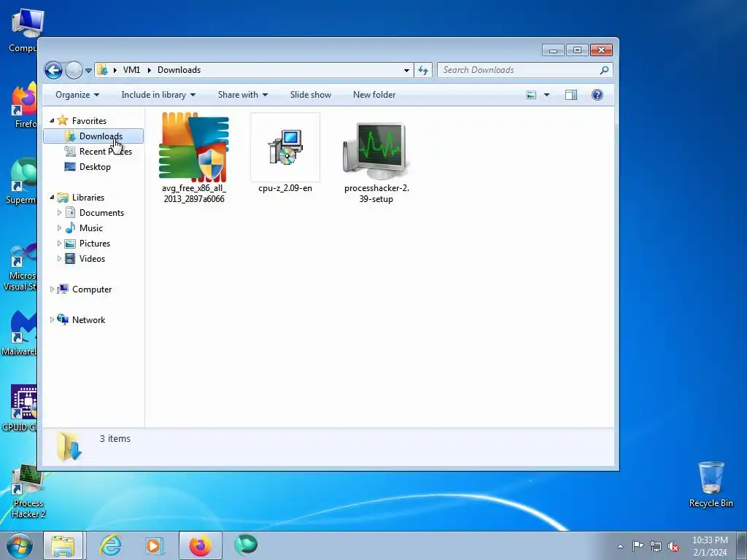Select Network in the navigation pane
The image size is (747, 560).
pyautogui.click(x=88, y=319)
